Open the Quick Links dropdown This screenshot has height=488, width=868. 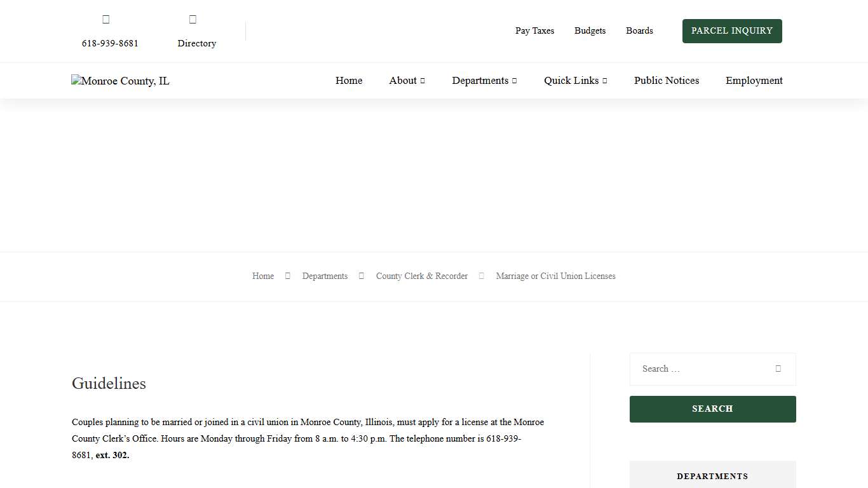(575, 81)
